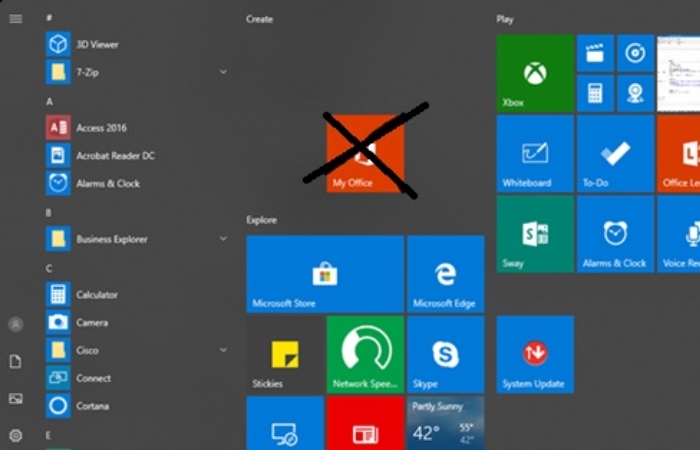
Task: Jump to # section header
Action: [49, 18]
